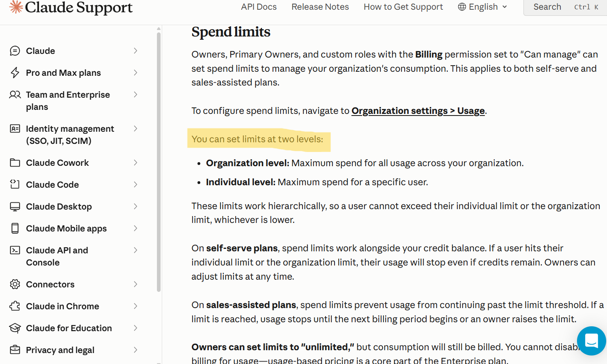The image size is (607, 364).
Task: Click the globe language icon
Action: 462,7
